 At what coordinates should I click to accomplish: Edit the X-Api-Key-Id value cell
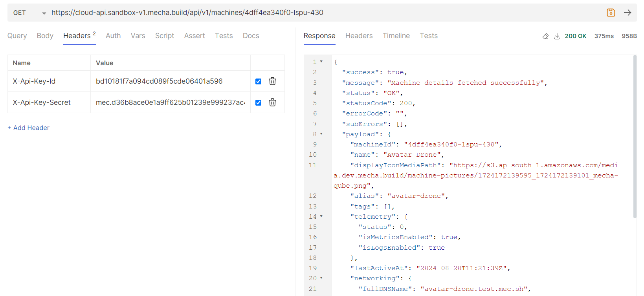pos(170,81)
